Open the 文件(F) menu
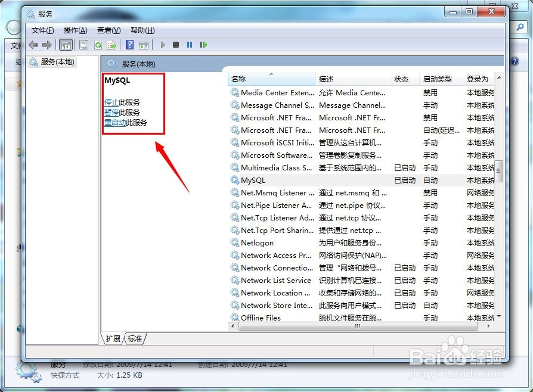533x392 pixels. pyautogui.click(x=42, y=30)
